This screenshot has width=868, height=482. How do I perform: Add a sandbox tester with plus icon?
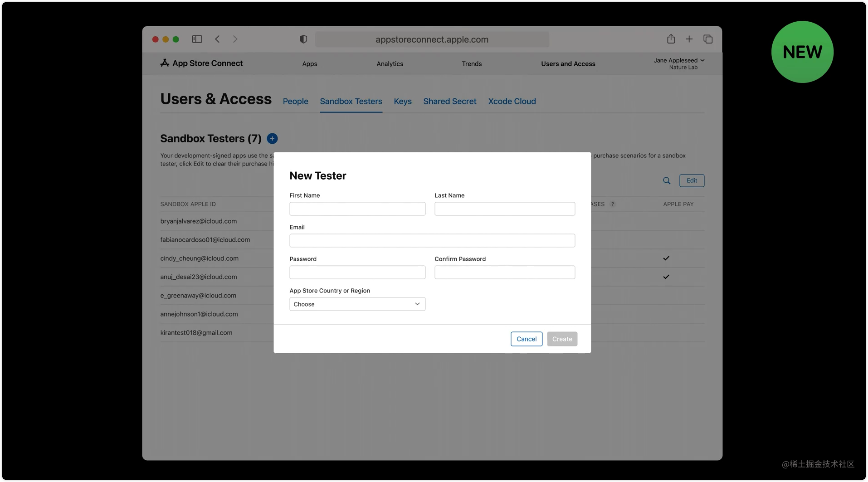coord(272,139)
